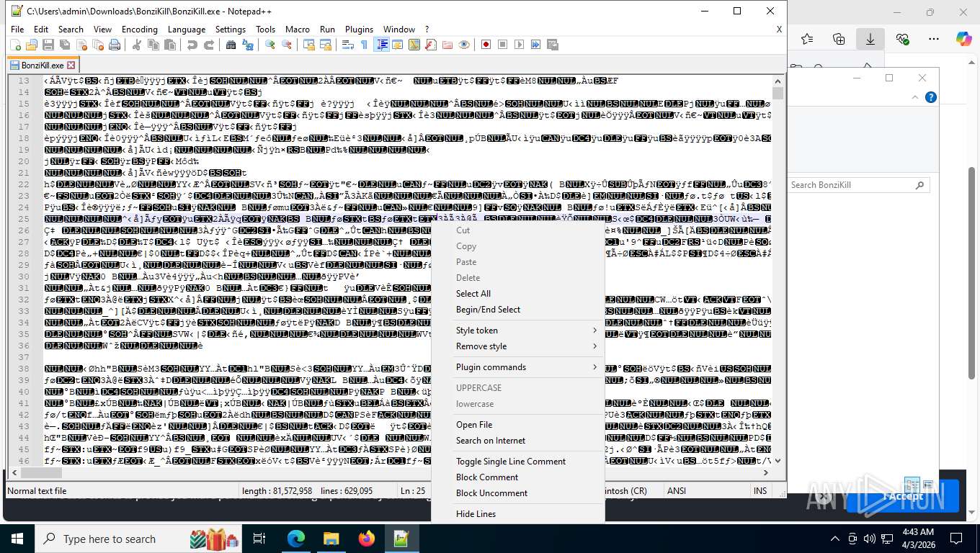Screen dimensions: 980x553
Task: Open the Encoding menu
Action: (x=140, y=30)
